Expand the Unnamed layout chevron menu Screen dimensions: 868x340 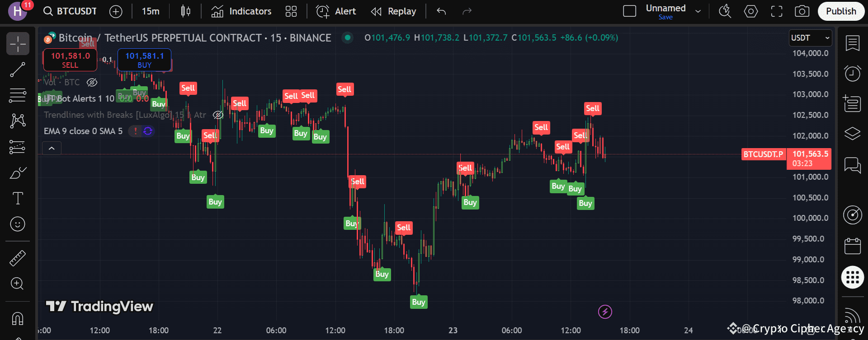698,11
